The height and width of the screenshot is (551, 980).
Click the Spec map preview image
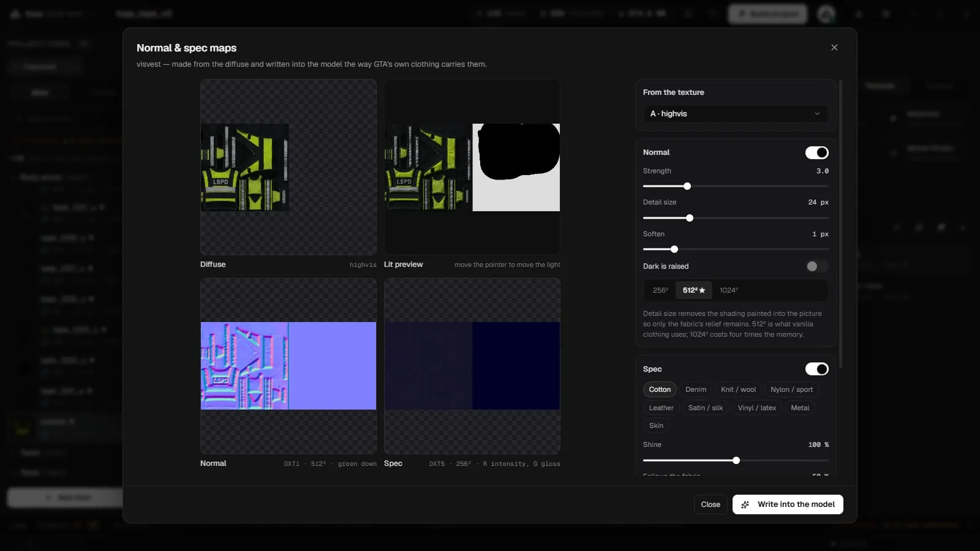coord(472,366)
